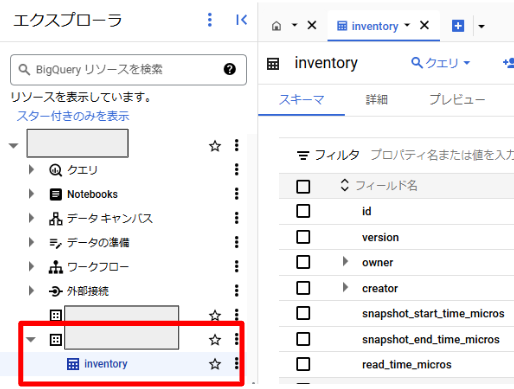Click the snapshot_end_time_micros field name
514x389 pixels.
(431, 339)
